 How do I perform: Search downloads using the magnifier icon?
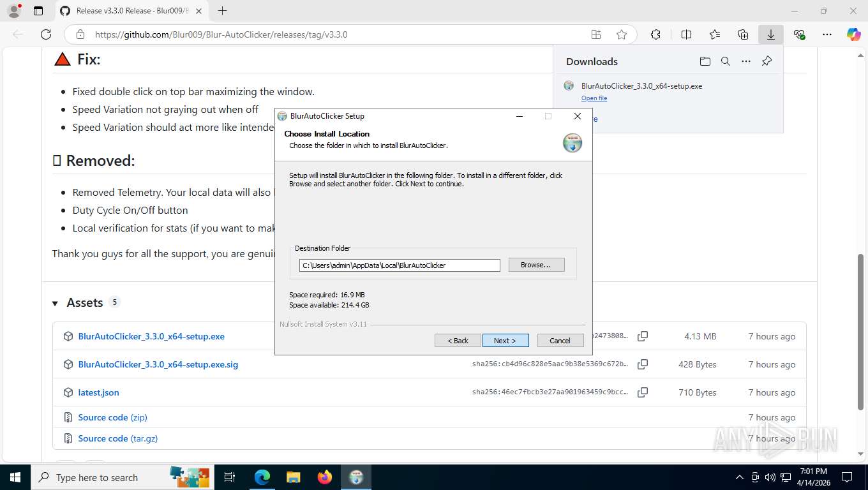click(x=725, y=61)
